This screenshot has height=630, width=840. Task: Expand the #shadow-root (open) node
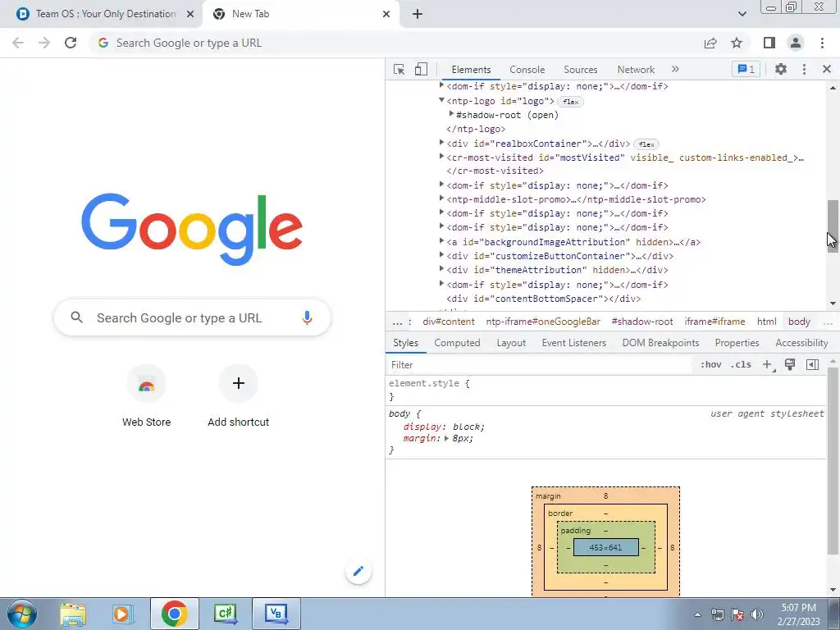(451, 114)
